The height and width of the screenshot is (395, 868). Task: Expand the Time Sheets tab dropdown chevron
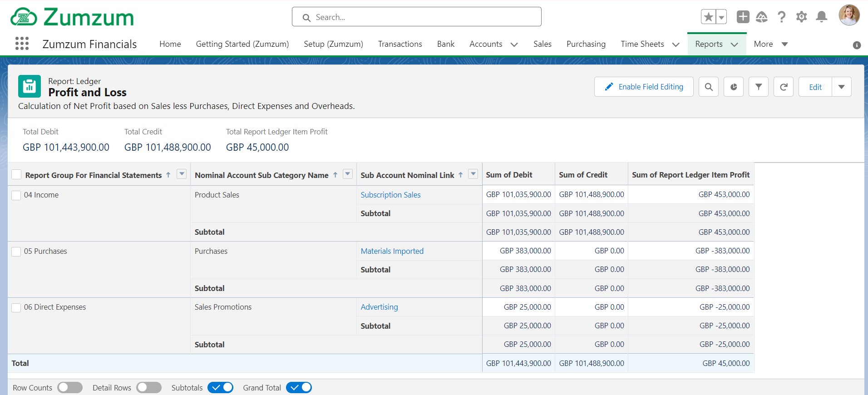click(x=676, y=44)
